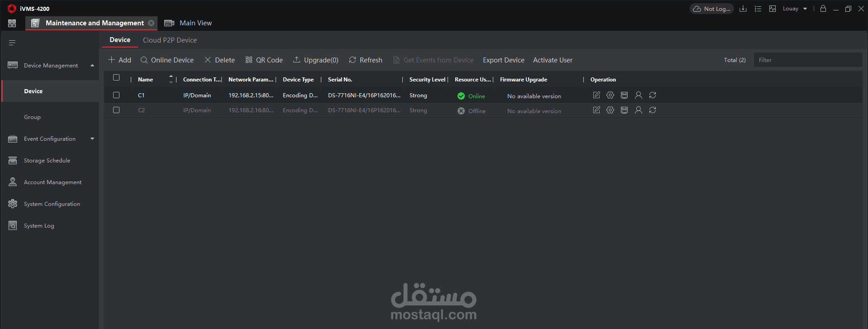This screenshot has width=868, height=329.
Task: Click the Total (2) count label
Action: (x=734, y=60)
